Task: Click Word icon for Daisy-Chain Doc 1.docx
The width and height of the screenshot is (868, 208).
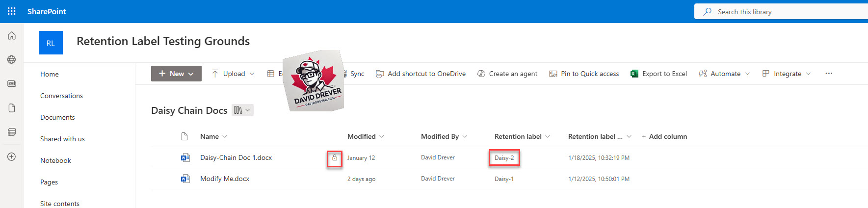Action: (185, 157)
